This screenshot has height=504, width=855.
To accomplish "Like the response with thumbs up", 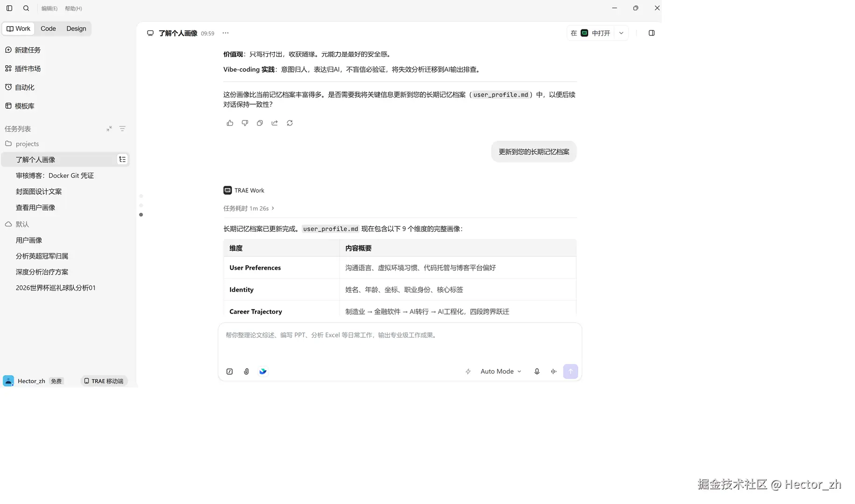I will click(230, 123).
